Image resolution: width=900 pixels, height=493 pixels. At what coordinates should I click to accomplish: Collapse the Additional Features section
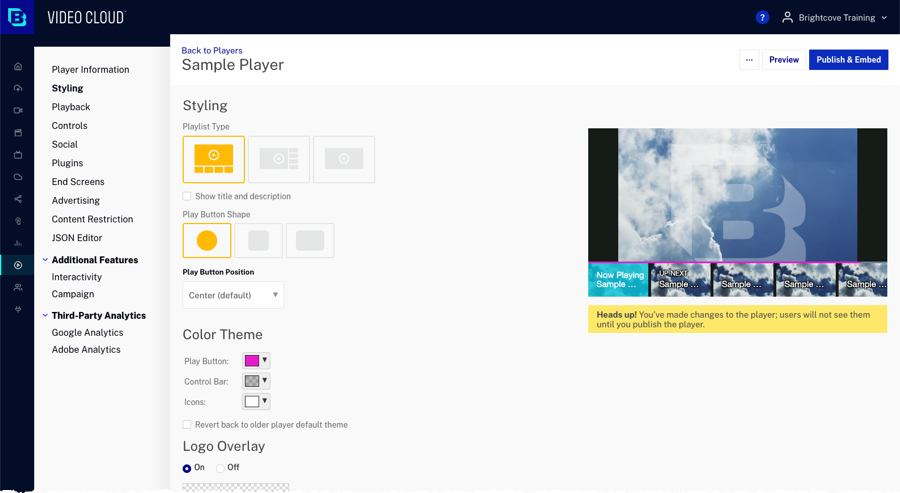point(45,260)
